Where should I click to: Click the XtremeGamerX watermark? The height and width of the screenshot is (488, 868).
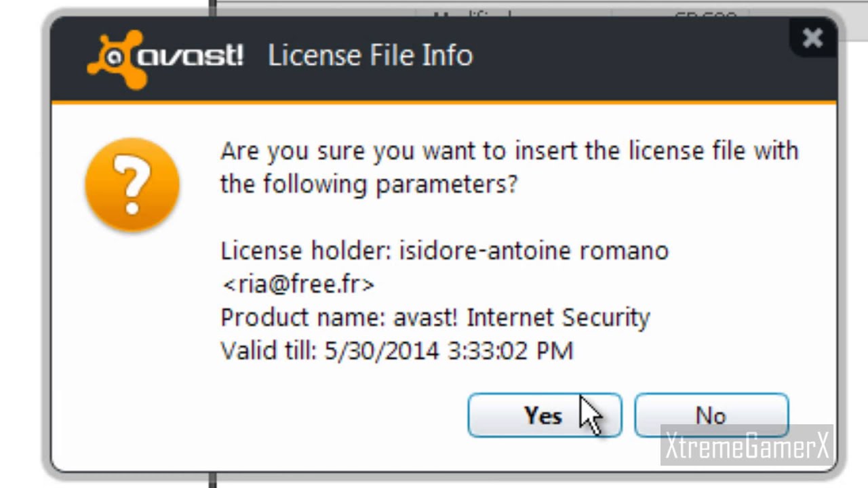coord(747,447)
